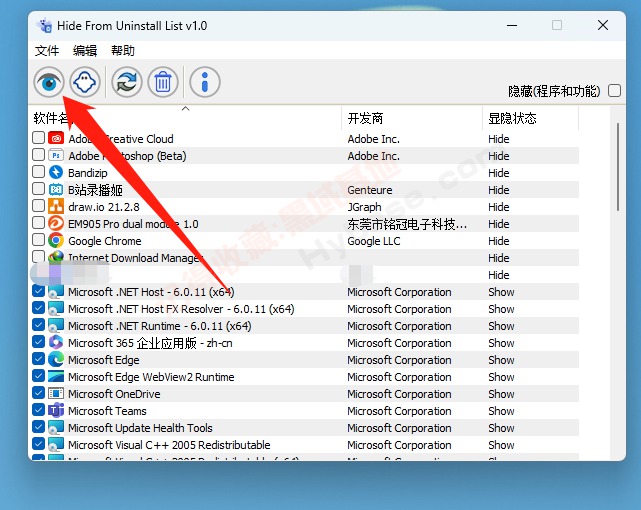Toggle sort arrow above the software name column
Image resolution: width=641 pixels, height=510 pixels.
point(186,108)
